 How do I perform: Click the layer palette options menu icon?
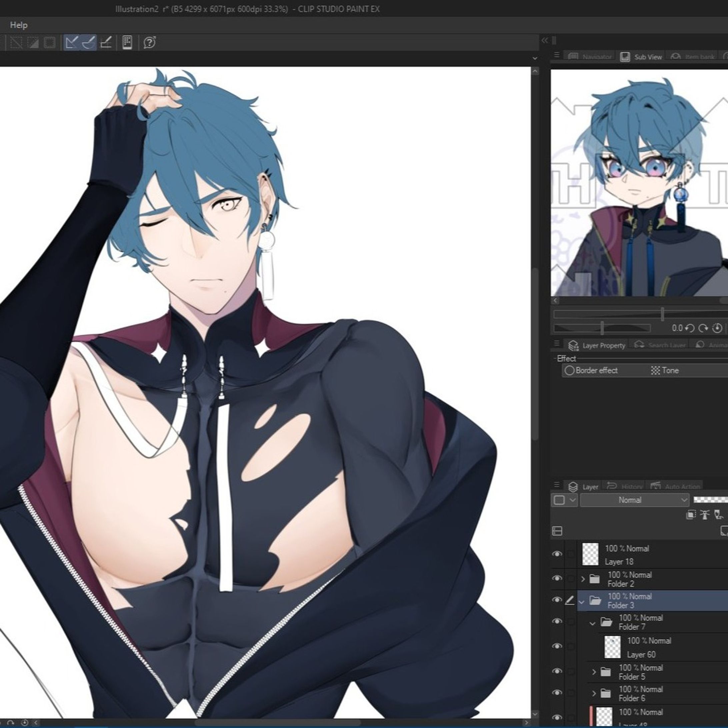(x=557, y=485)
